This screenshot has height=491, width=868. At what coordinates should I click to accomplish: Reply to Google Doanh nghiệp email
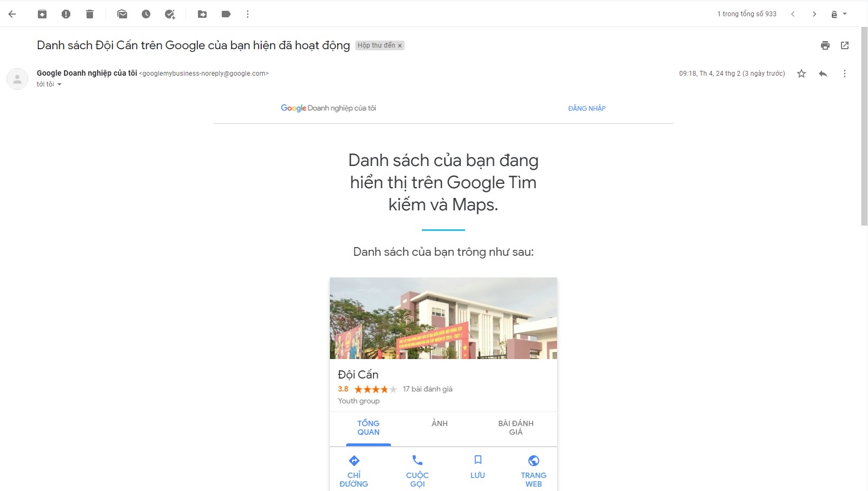[x=823, y=74]
